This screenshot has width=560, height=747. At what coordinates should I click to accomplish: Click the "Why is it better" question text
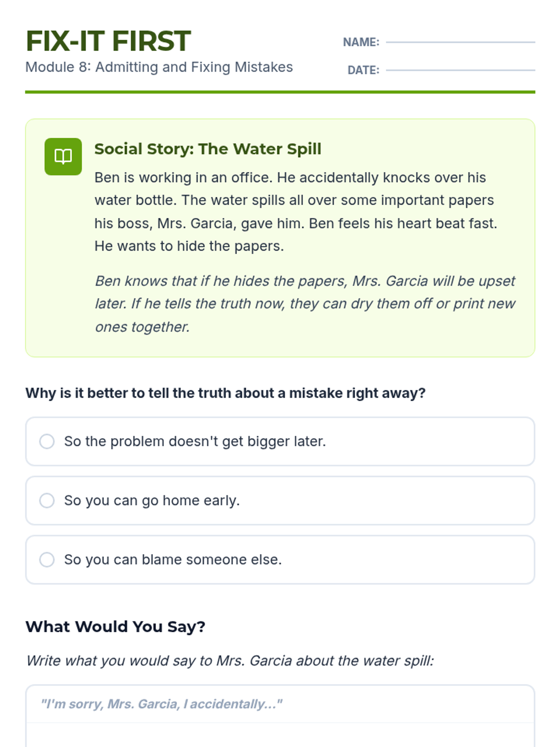coord(225,393)
